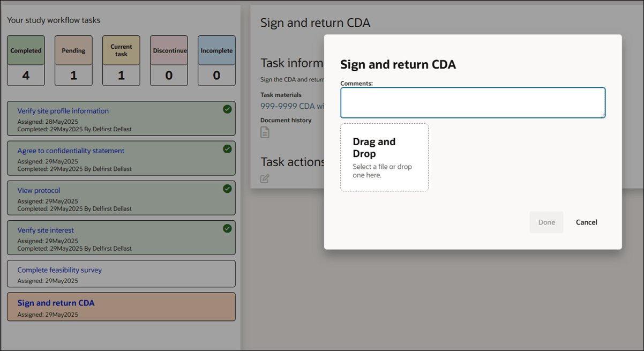
Task: Open the document history icon
Action: (264, 132)
